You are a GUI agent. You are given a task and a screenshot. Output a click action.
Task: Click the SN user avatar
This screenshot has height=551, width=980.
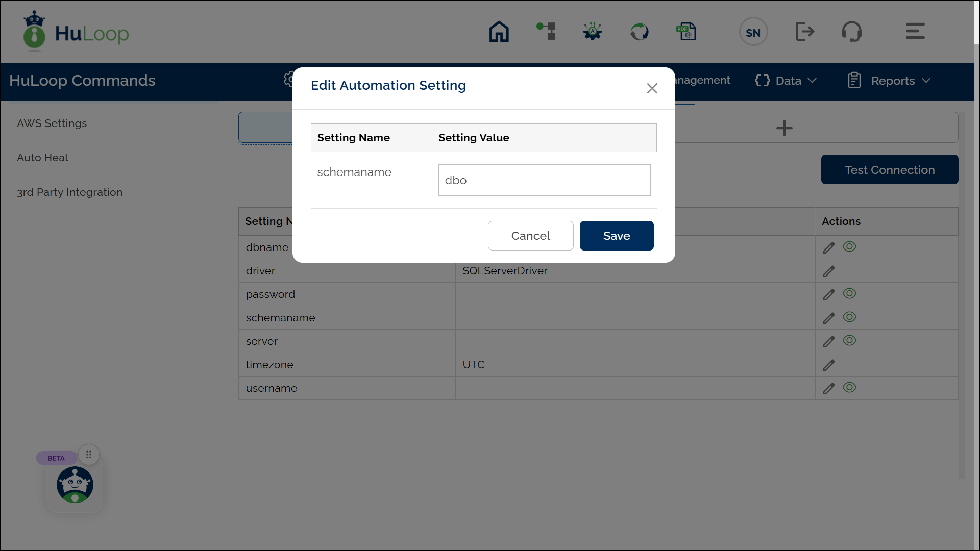tap(753, 32)
